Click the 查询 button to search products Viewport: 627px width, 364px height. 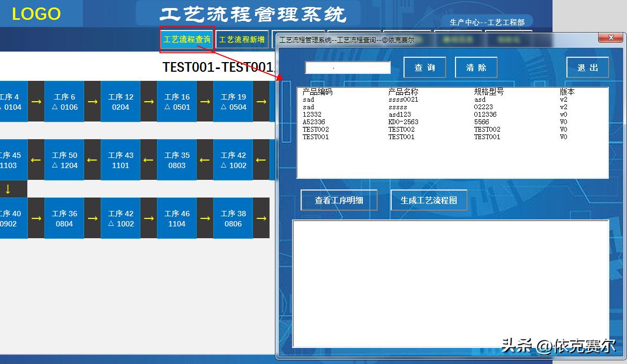tap(424, 67)
